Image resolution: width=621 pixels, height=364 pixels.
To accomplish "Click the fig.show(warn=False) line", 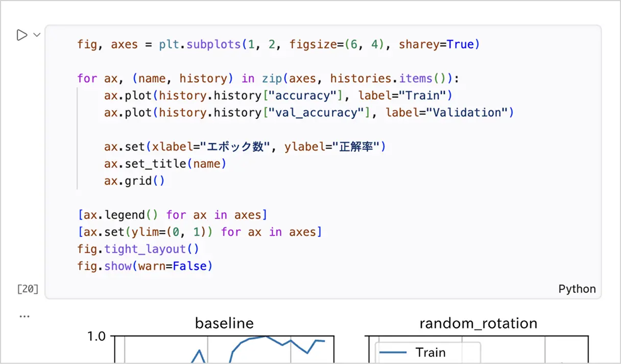I will tap(145, 266).
